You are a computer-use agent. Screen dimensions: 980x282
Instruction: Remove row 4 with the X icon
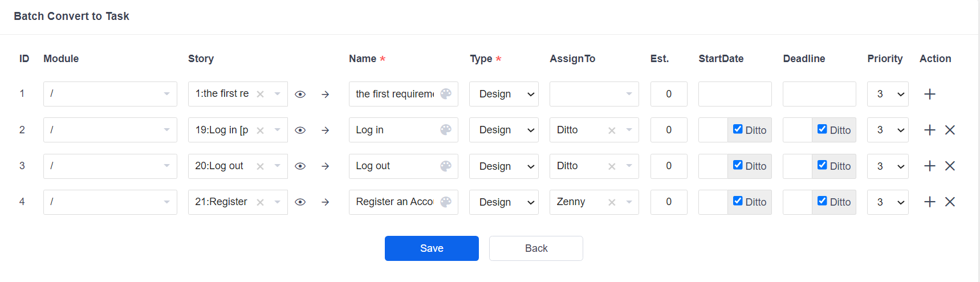[950, 202]
